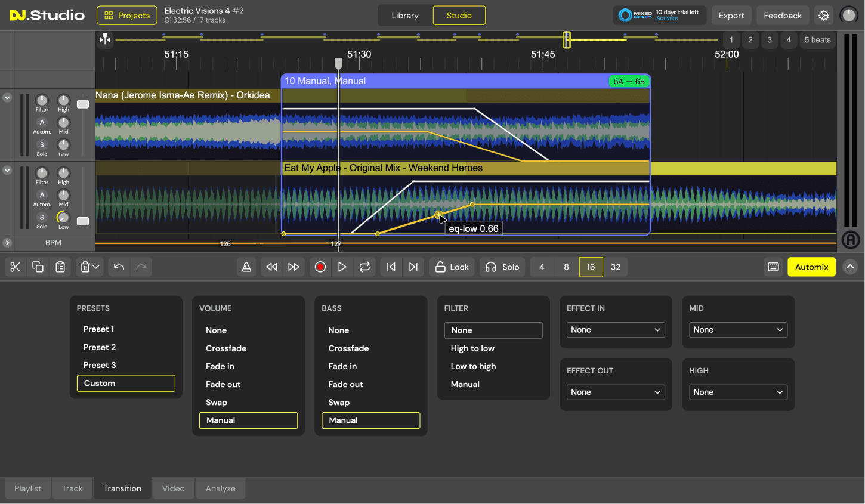Screen dimensions: 865x504
Task: Click the play button
Action: [x=342, y=267]
